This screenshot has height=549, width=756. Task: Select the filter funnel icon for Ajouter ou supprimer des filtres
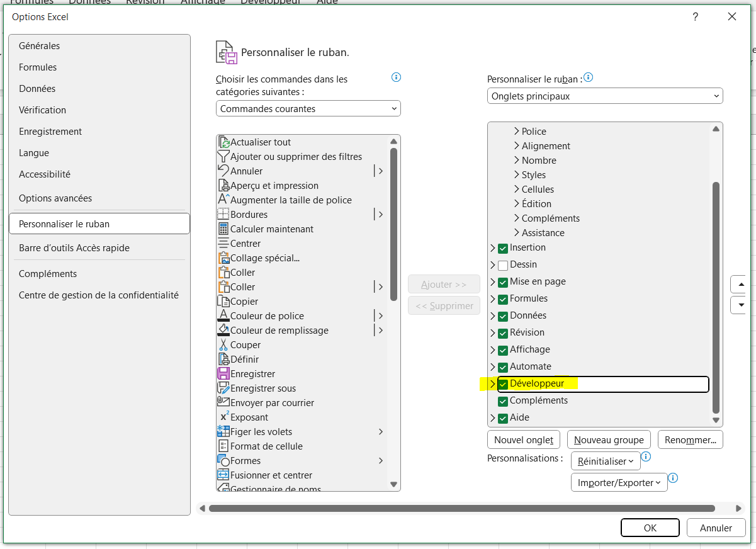coord(223,157)
